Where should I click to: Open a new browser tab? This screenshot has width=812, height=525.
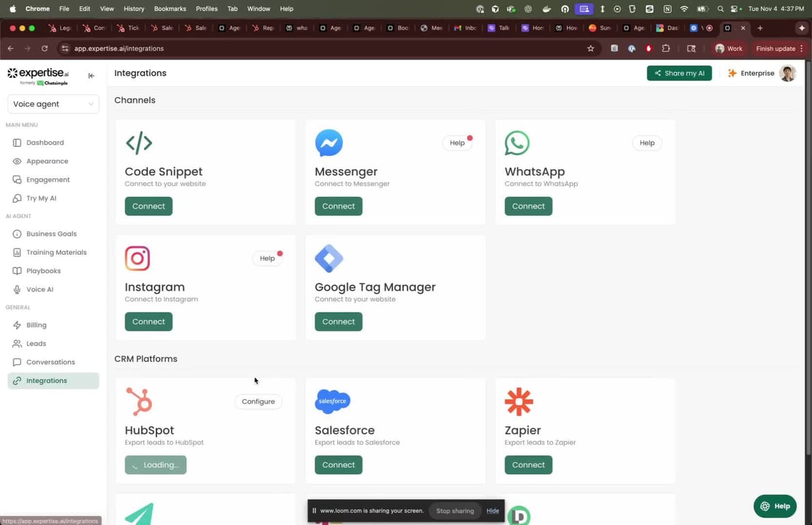pyautogui.click(x=759, y=29)
